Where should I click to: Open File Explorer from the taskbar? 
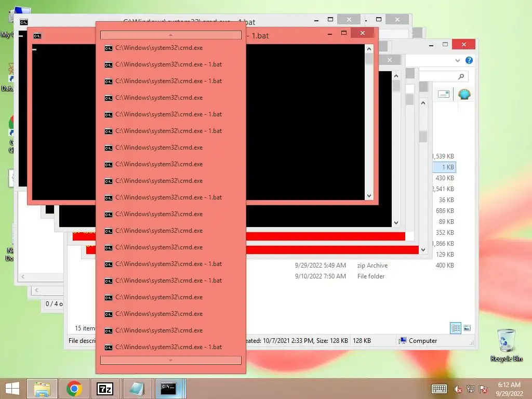tap(42, 389)
